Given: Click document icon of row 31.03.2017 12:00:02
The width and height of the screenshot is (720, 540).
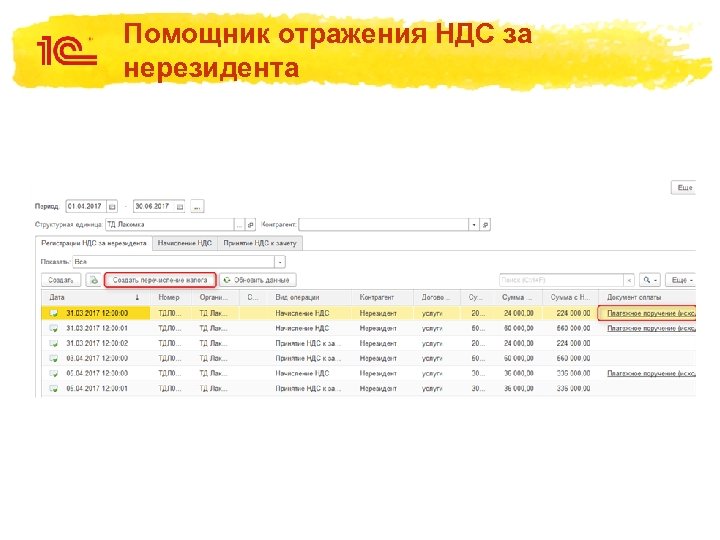Looking at the screenshot, I should tap(54, 343).
